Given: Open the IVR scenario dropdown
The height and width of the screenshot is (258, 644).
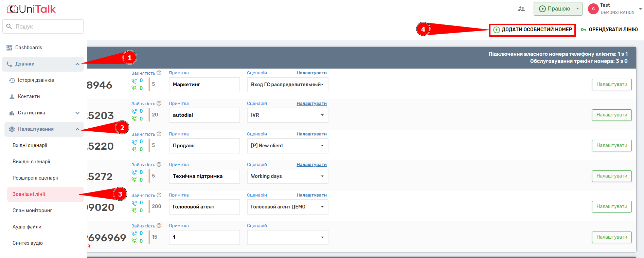Looking at the screenshot, I should tap(287, 115).
